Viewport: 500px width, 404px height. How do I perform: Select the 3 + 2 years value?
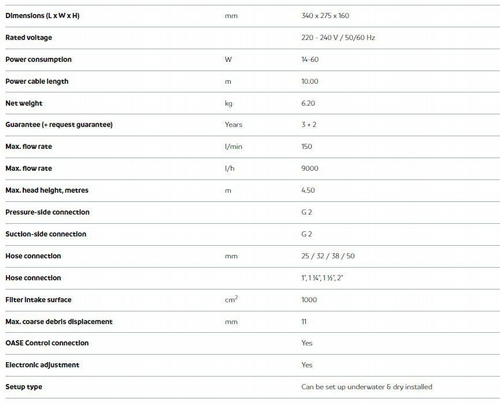(x=309, y=125)
